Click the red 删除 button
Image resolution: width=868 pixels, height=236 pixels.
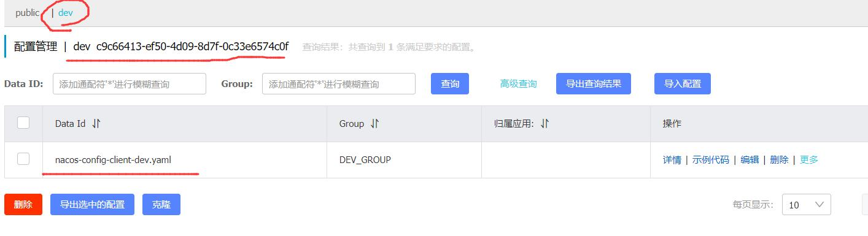23,205
